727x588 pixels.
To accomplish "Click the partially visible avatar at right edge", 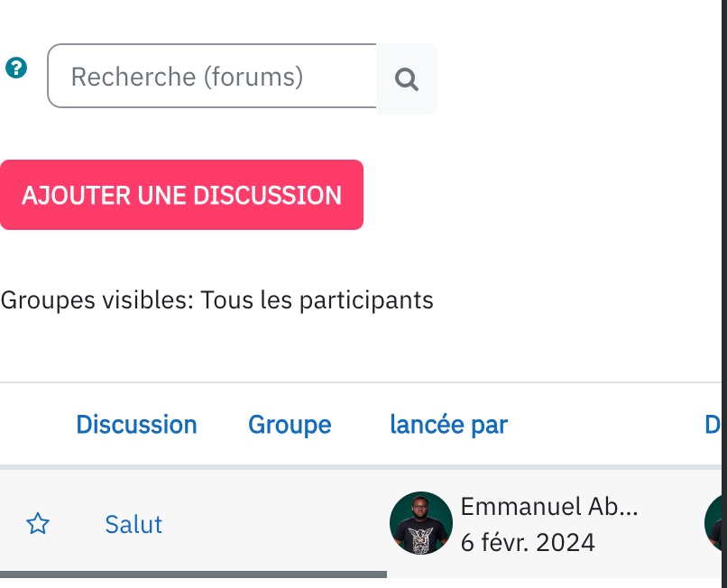I will (x=713, y=523).
